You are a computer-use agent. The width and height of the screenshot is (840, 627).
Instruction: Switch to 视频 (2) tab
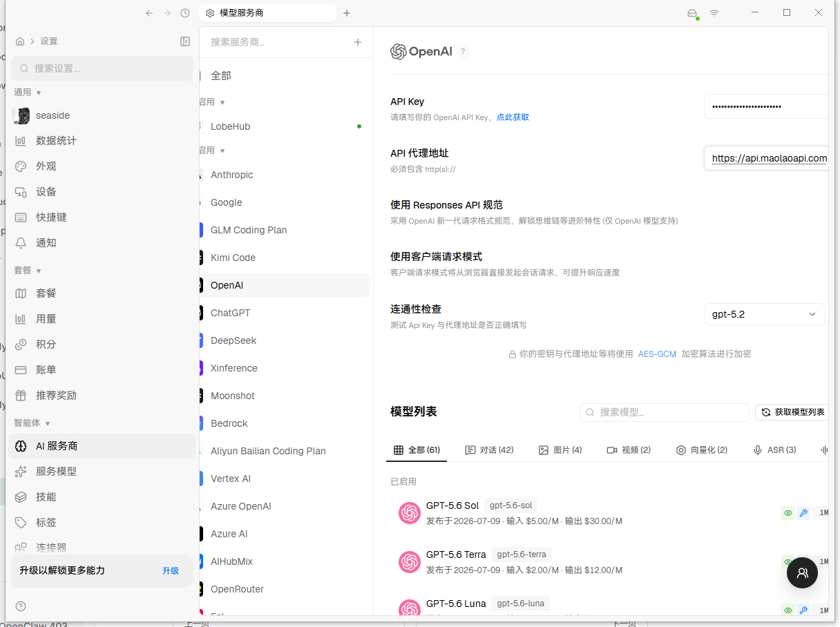coord(629,450)
